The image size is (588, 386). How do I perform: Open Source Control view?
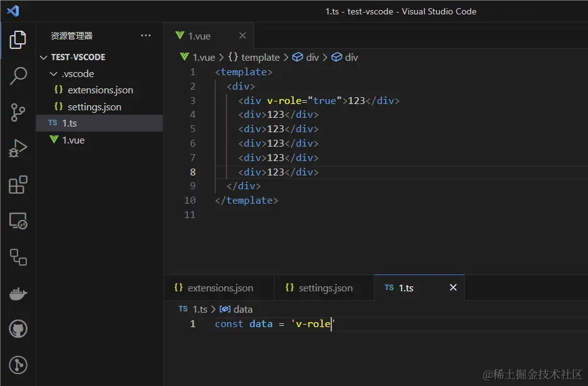pyautogui.click(x=18, y=113)
